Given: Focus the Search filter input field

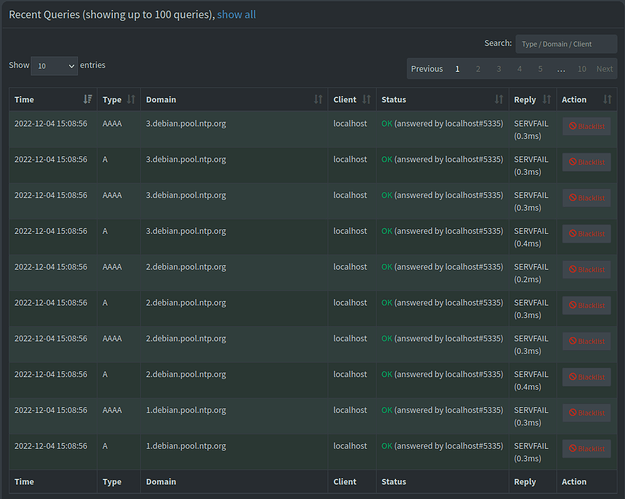Looking at the screenshot, I should pos(566,44).
